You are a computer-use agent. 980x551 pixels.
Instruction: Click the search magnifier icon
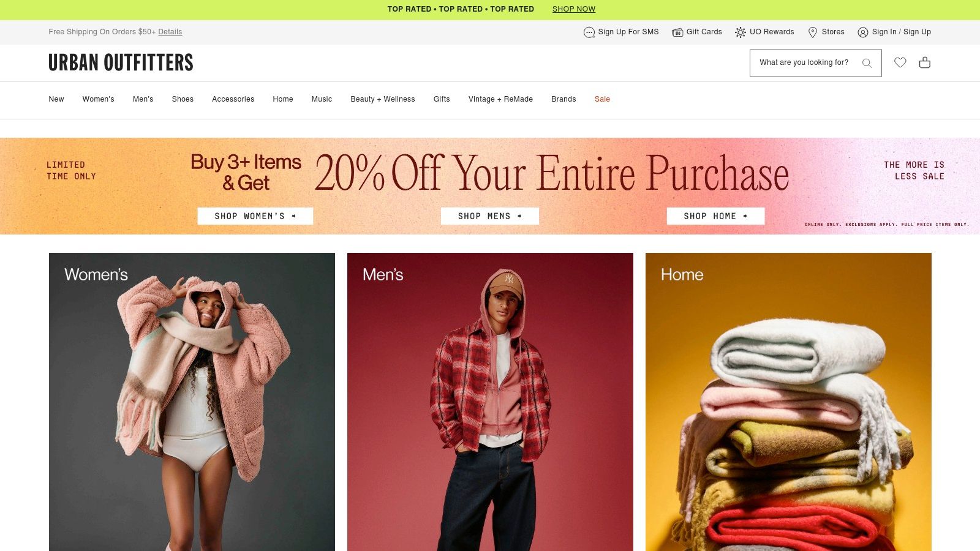pyautogui.click(x=867, y=63)
